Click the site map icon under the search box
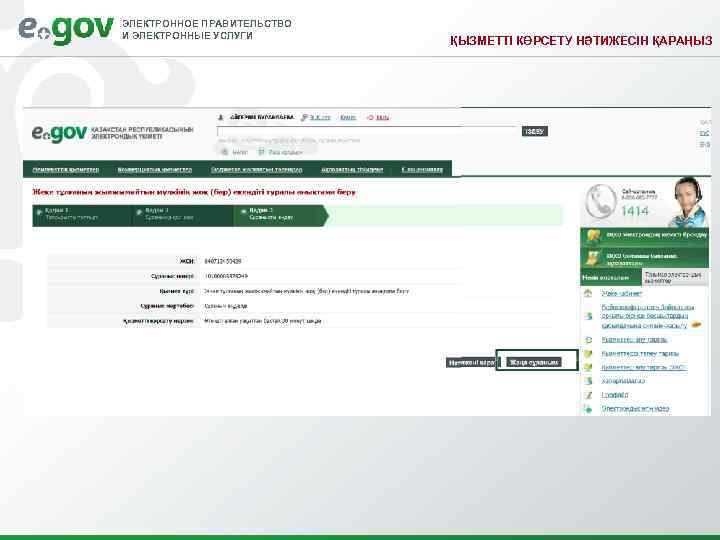The height and width of the screenshot is (540, 720). (261, 152)
